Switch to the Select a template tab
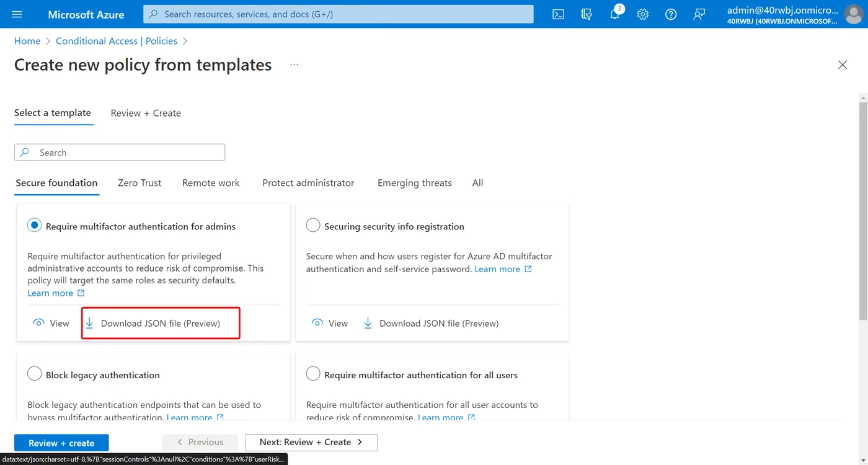The width and height of the screenshot is (868, 465). [53, 113]
